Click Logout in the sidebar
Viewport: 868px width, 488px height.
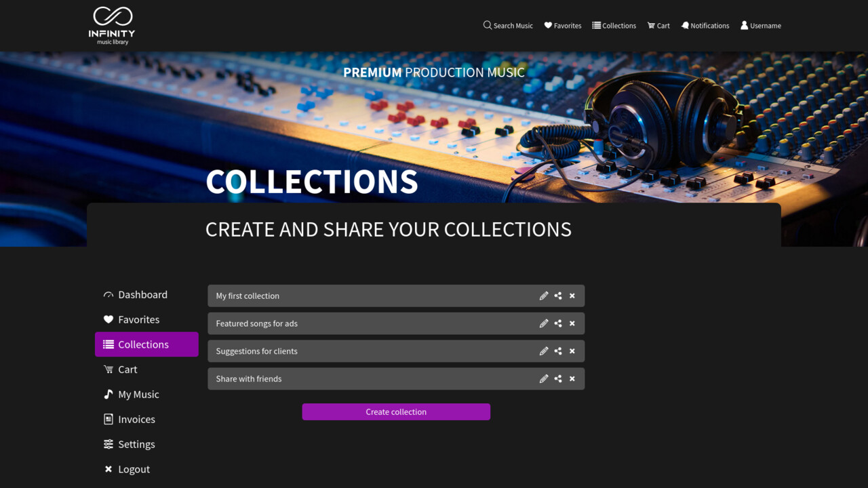pyautogui.click(x=146, y=469)
